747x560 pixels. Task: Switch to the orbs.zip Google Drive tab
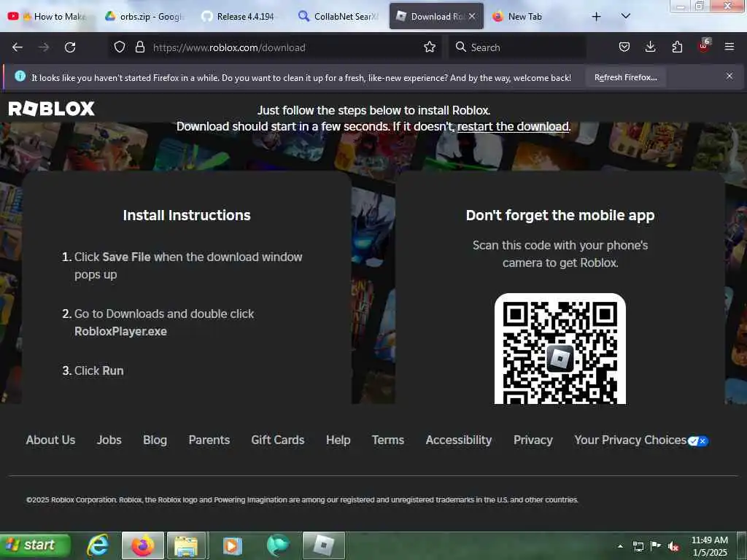(144, 17)
